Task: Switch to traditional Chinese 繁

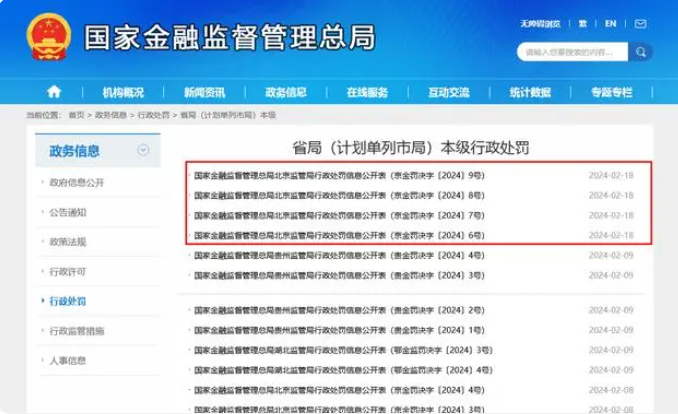Action: (x=583, y=24)
